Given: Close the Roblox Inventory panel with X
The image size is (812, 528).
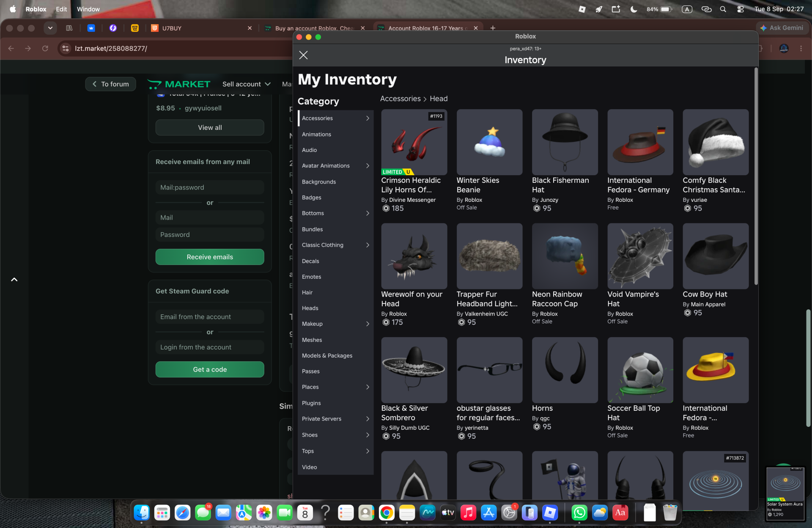Looking at the screenshot, I should click(303, 55).
